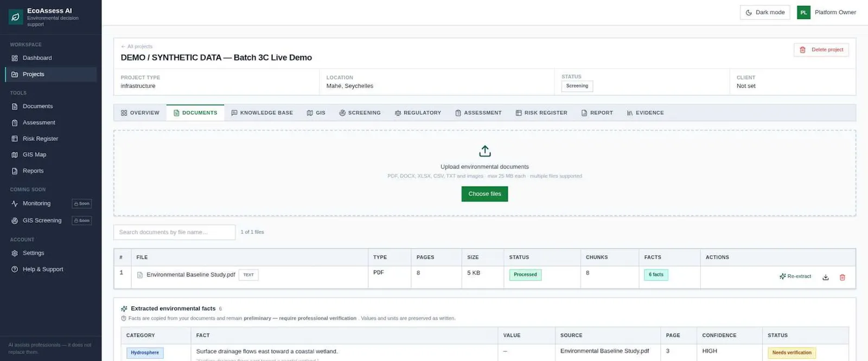Viewport: 868px width, 361px height.
Task: Click the 1 of 1 files counter
Action: pos(252,232)
